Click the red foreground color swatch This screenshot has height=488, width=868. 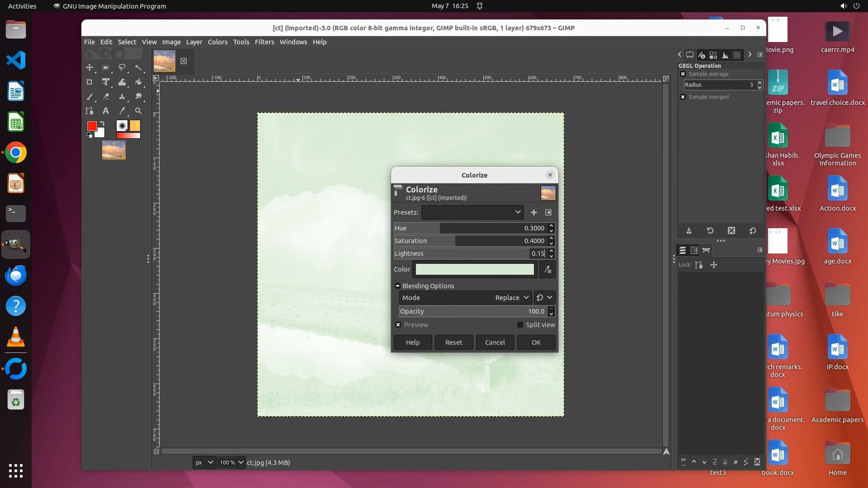tap(92, 126)
